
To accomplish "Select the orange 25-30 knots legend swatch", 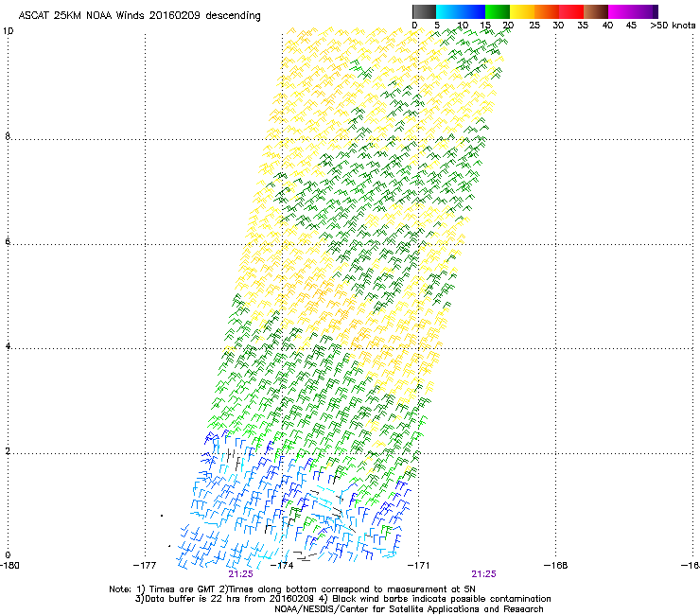I will click(x=547, y=11).
